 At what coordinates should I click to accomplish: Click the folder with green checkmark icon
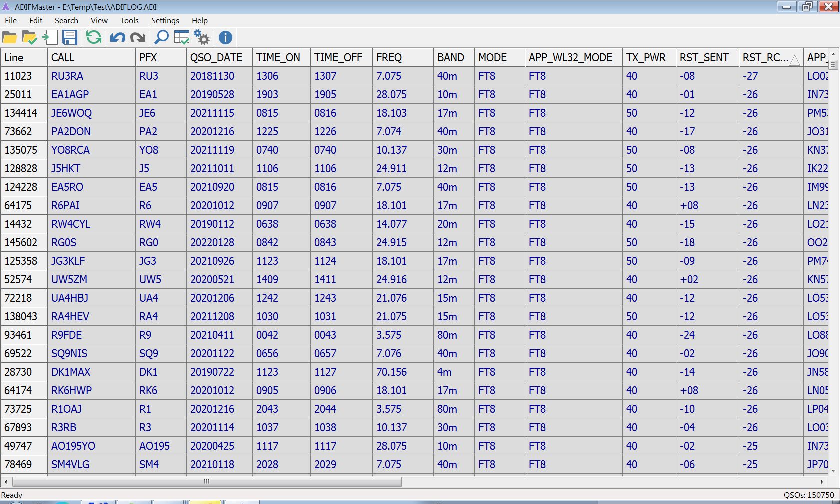coord(29,38)
